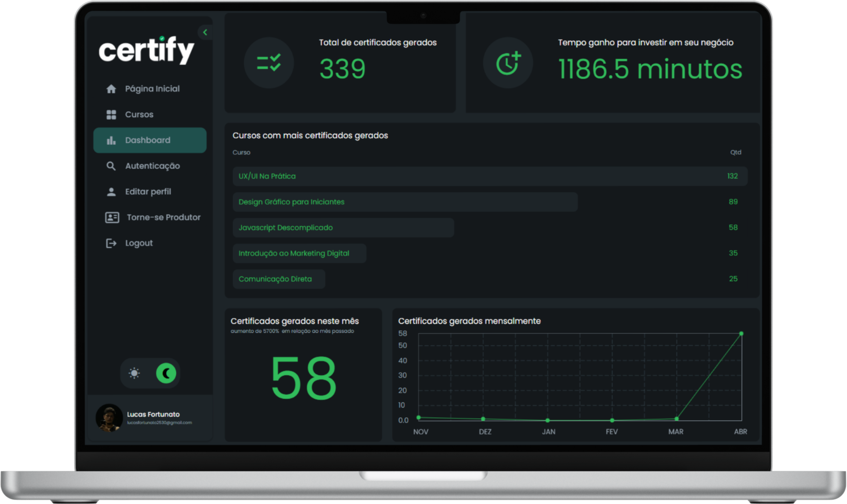The image size is (847, 504).
Task: Collapse the sidebar with the green chevron
Action: pos(205,32)
